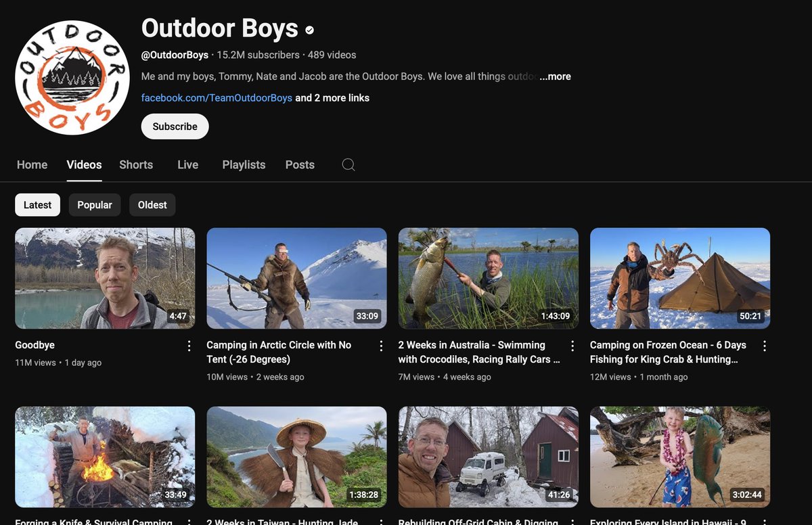Open 'Camping in Arctic Circle with No Tent' title

[279, 352]
